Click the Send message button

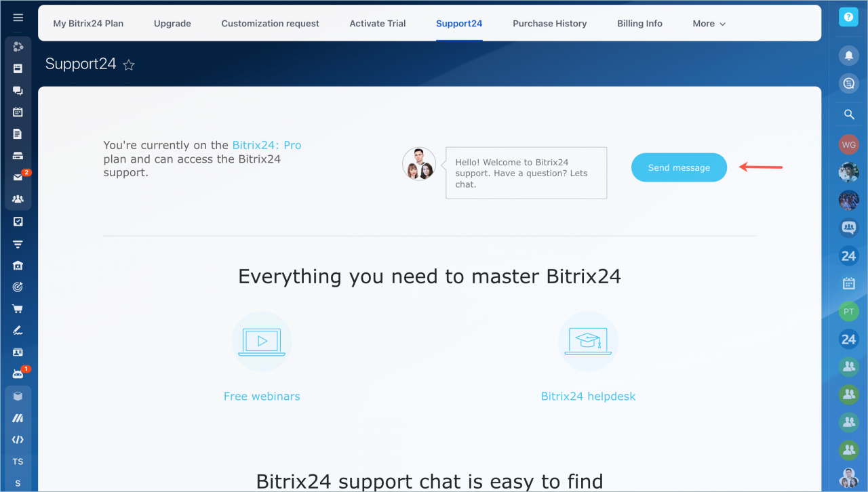click(679, 167)
